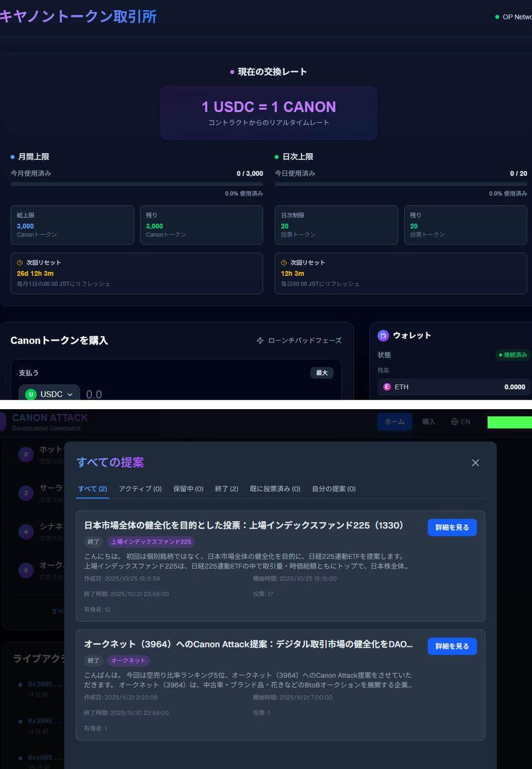Select the すべて (2) tab
This screenshot has height=769, width=532.
tap(92, 489)
